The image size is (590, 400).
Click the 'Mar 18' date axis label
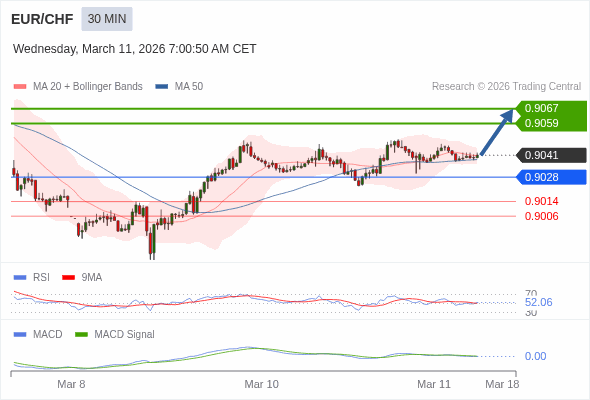[x=502, y=384]
